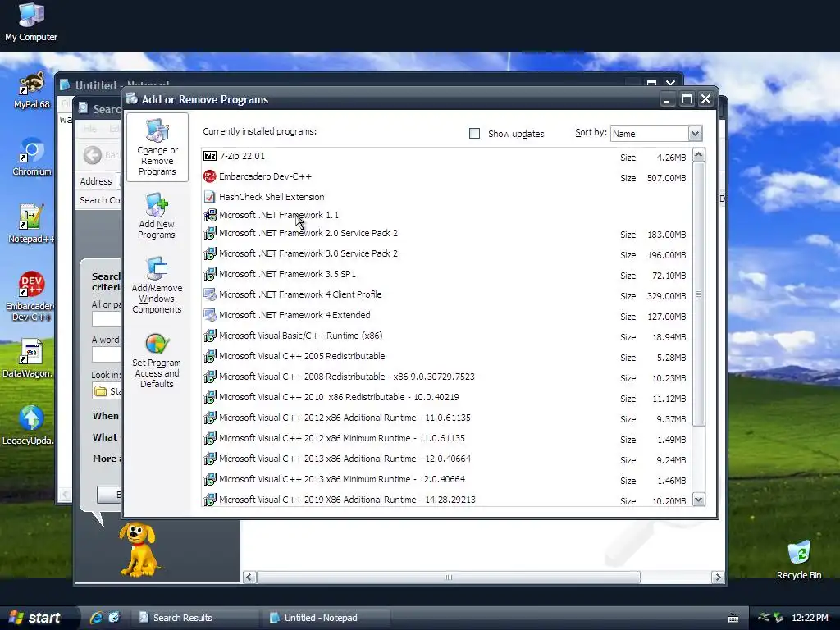This screenshot has width=840, height=630.
Task: Open Add New Programs sidebar icon
Action: [x=157, y=216]
